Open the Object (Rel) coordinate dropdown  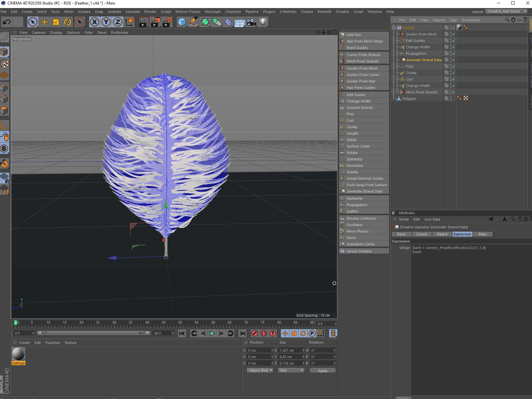260,370
